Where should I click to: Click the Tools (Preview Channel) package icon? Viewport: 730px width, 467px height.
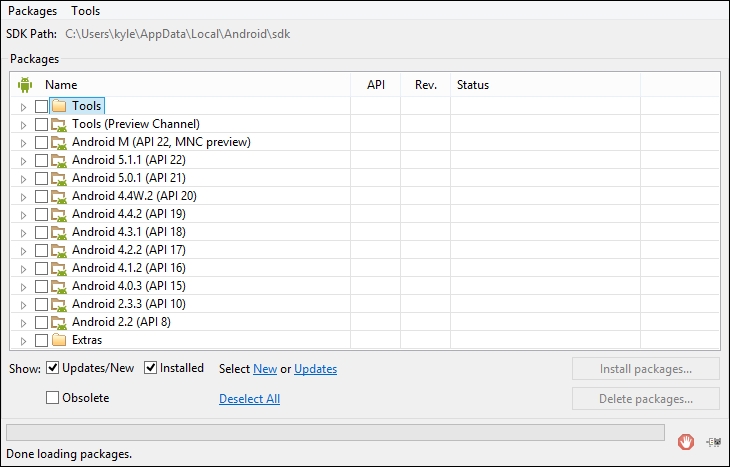click(59, 124)
